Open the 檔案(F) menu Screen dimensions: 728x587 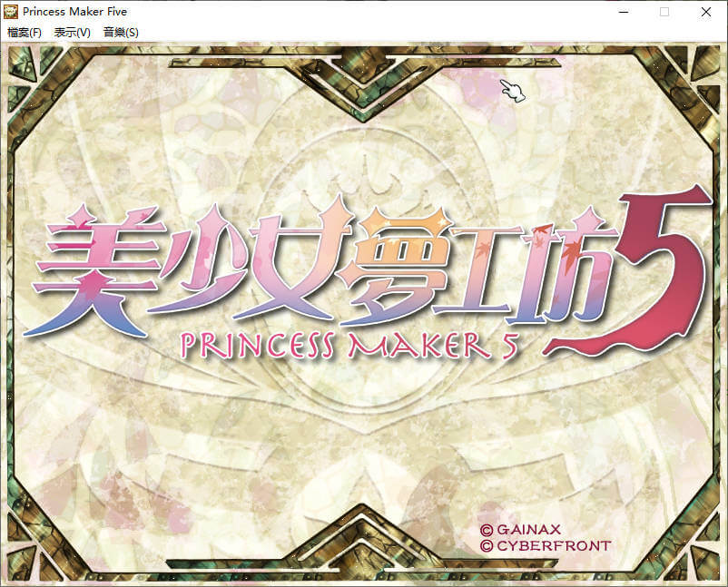click(x=25, y=32)
